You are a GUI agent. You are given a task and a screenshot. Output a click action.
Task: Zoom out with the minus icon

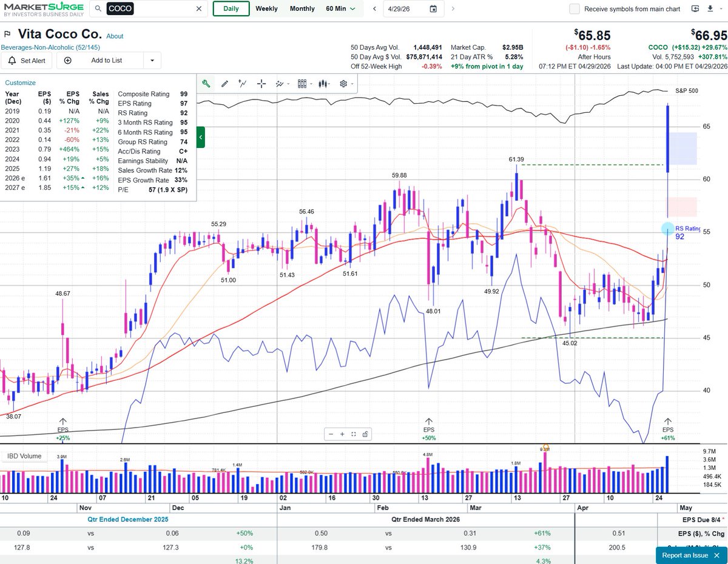331,434
